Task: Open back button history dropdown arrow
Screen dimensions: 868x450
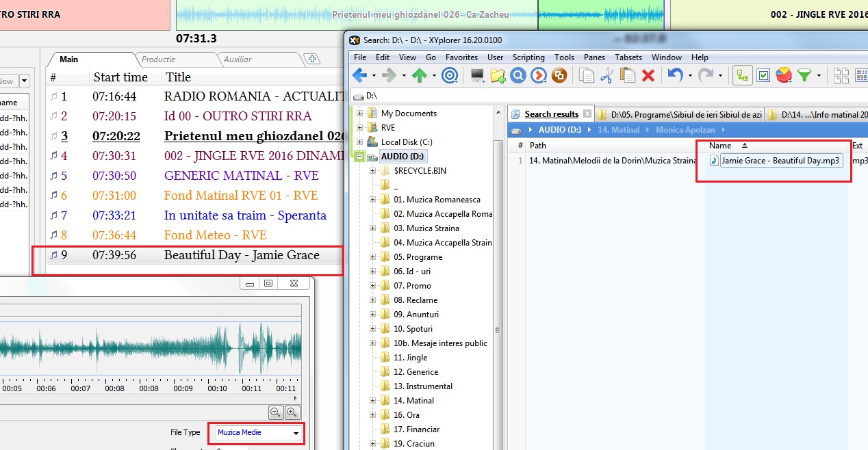Action: [x=373, y=75]
